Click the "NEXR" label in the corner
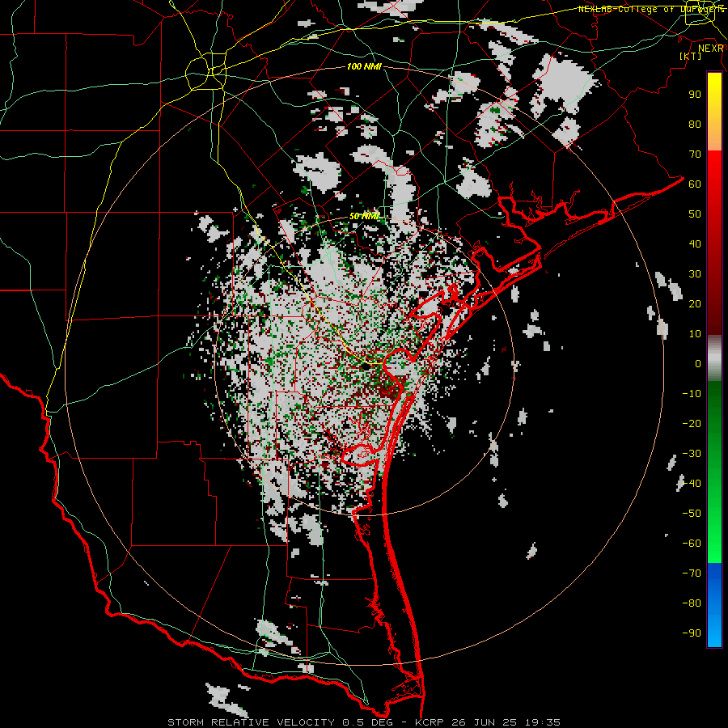728x728 pixels. 711,49
